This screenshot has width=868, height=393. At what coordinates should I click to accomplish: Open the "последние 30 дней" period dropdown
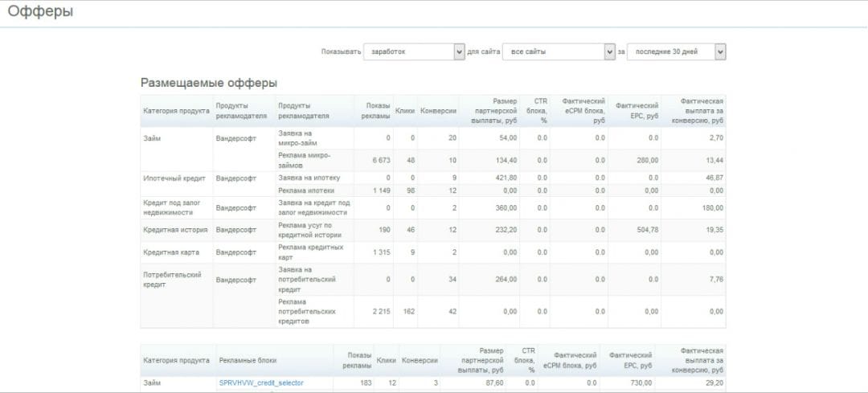point(676,51)
